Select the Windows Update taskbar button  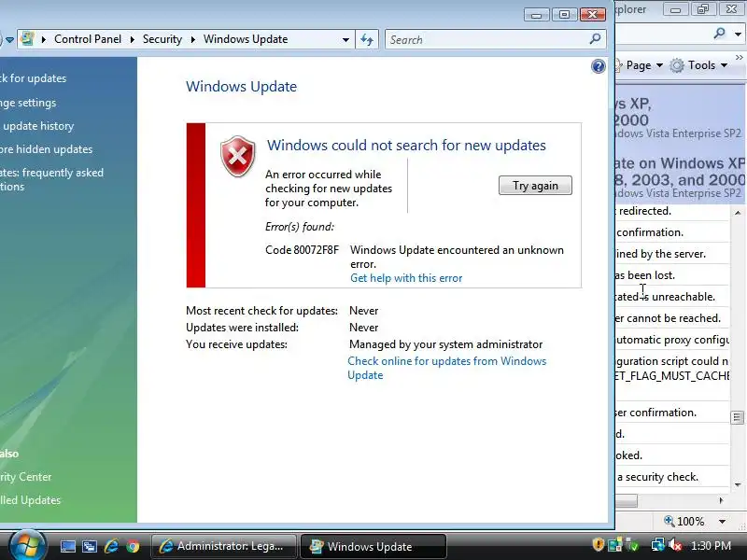(x=373, y=546)
